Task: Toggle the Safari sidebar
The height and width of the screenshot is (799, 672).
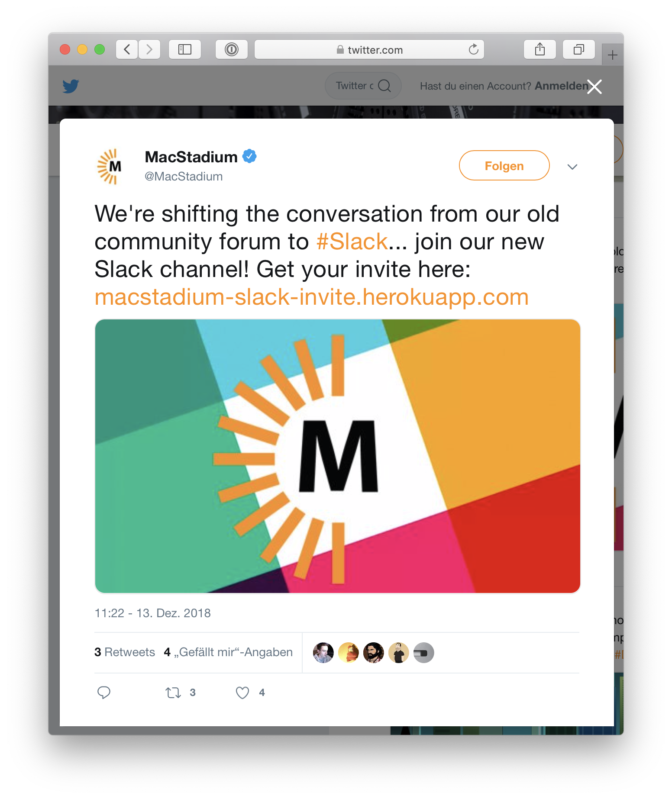Action: (185, 49)
